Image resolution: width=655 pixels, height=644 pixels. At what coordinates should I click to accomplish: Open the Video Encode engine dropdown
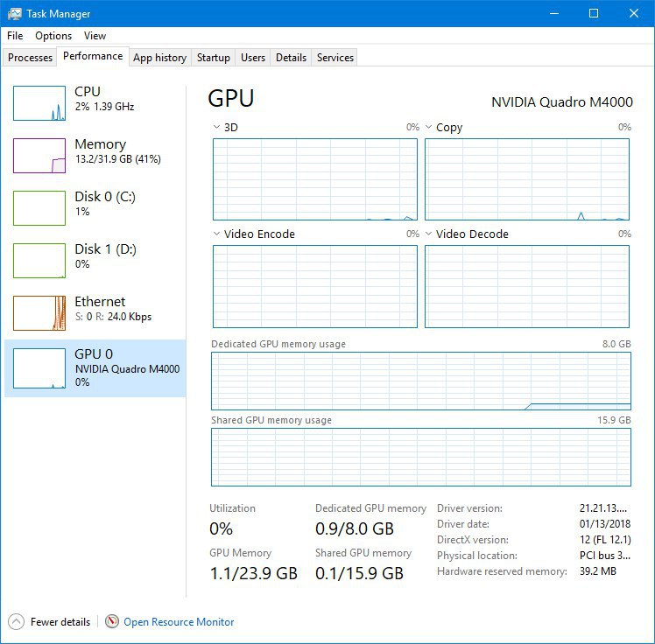point(217,234)
